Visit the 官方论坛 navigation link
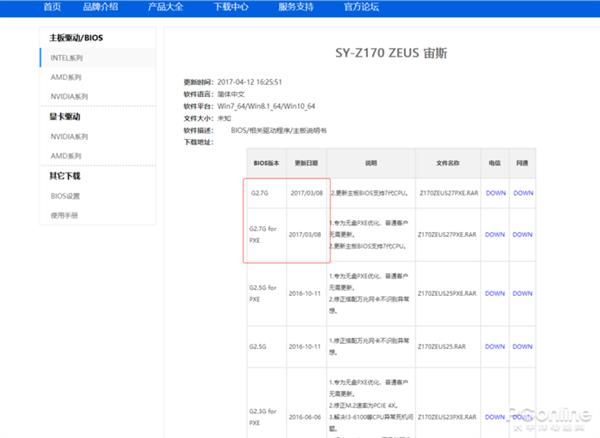 [x=403, y=7]
